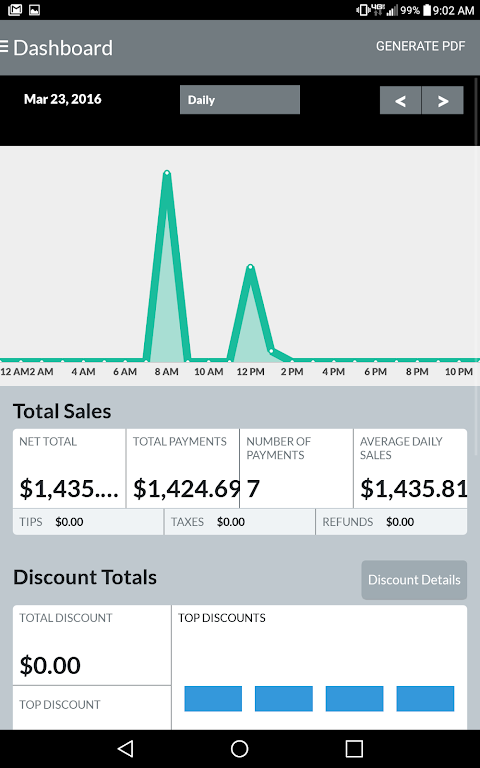Tap Android home circle button
Viewport: 480px width, 768px height.
240,748
